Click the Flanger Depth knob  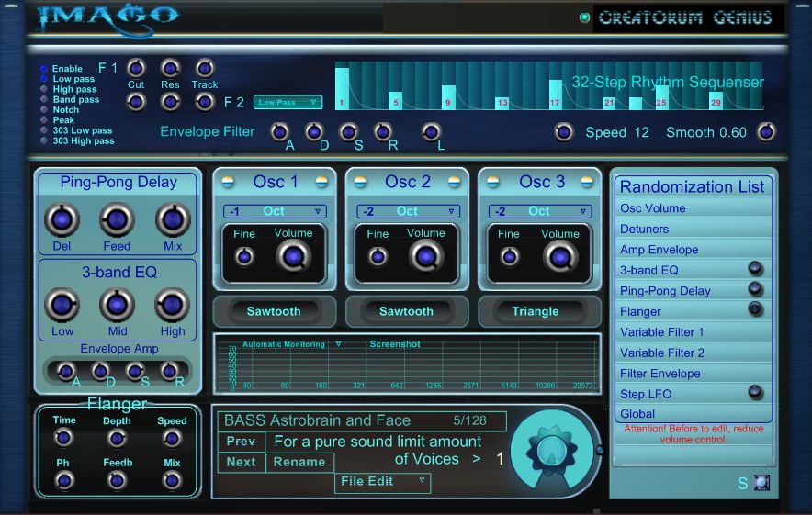click(117, 439)
